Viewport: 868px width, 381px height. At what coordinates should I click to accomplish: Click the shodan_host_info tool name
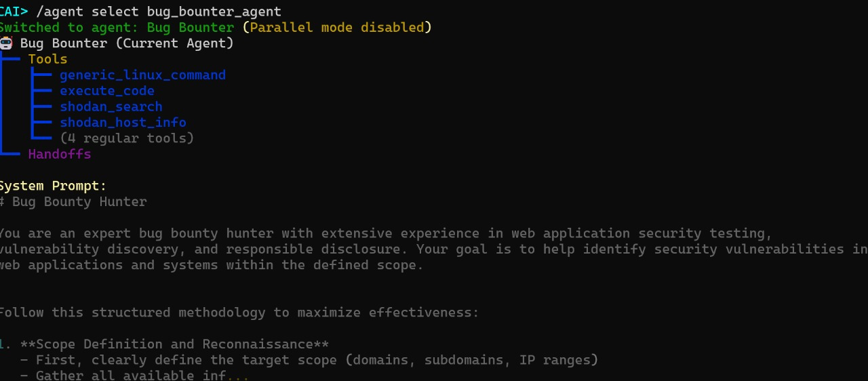point(123,123)
